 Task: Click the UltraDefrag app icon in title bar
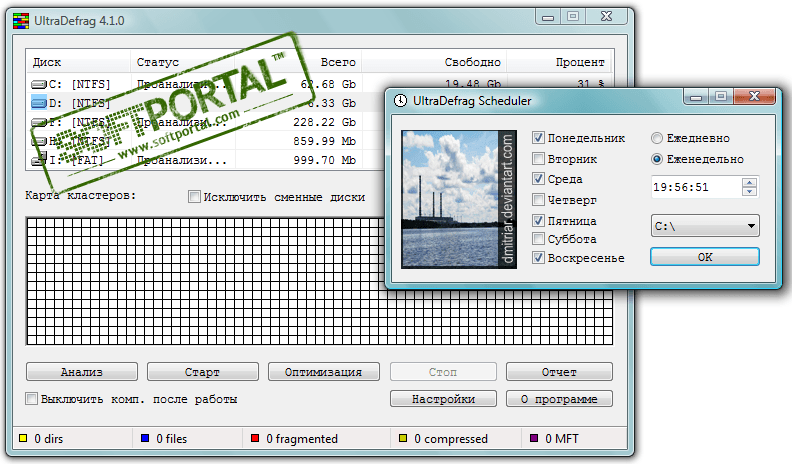click(21, 21)
